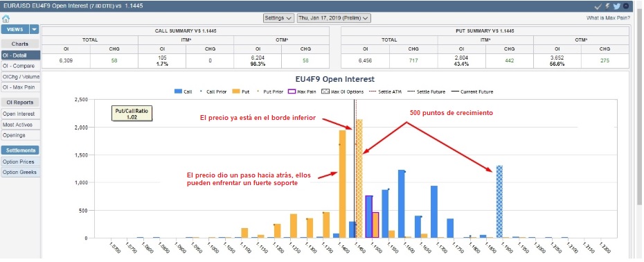Toggle the Put series in chart legend
This screenshot has height=262, width=644.
click(x=241, y=91)
